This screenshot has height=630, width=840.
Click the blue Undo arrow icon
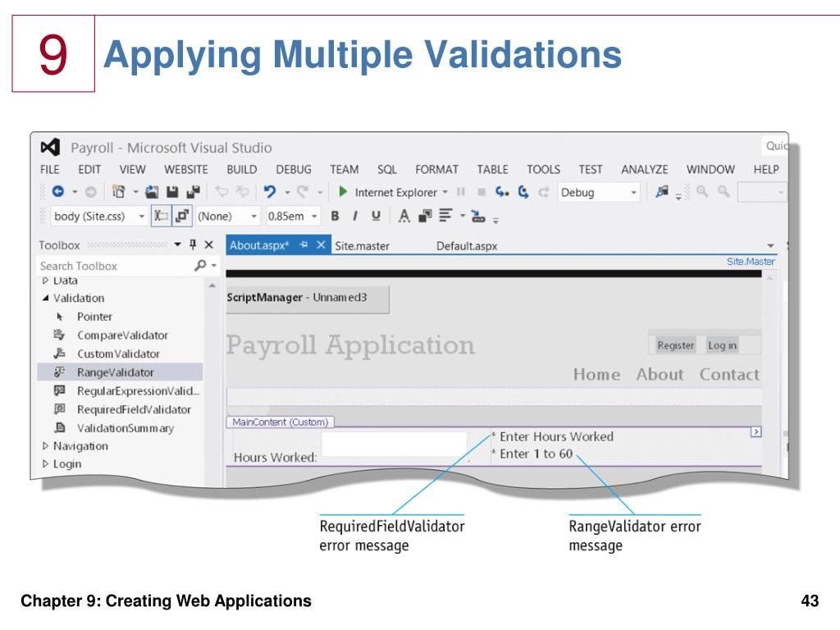click(269, 191)
